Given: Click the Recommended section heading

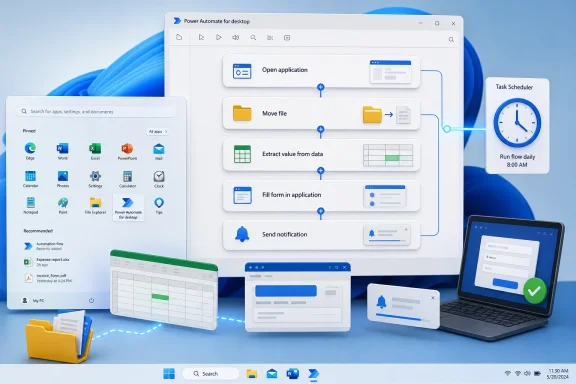Looking at the screenshot, I should pos(38,231).
